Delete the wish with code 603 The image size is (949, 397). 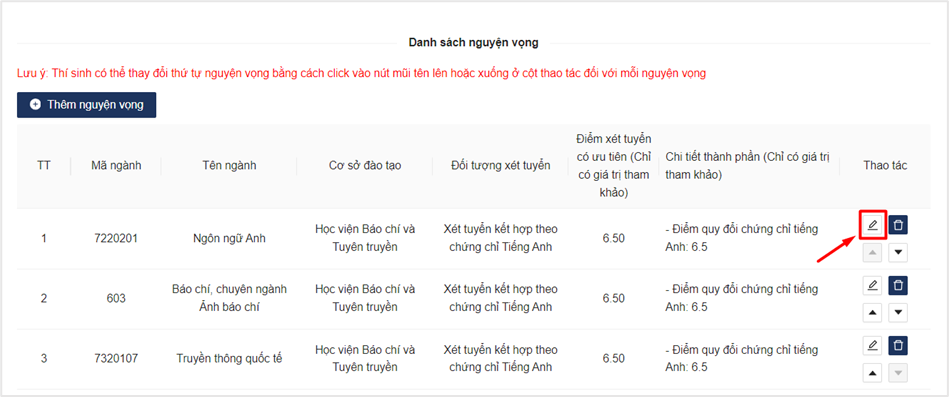(898, 285)
